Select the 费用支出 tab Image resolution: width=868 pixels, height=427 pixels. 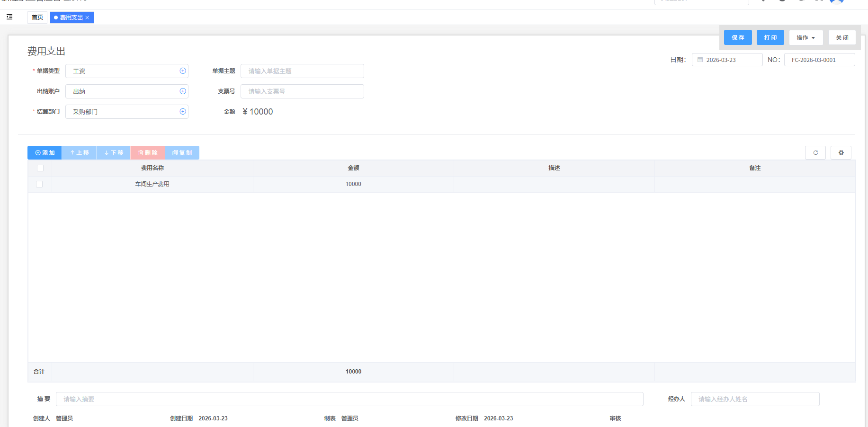[71, 18]
